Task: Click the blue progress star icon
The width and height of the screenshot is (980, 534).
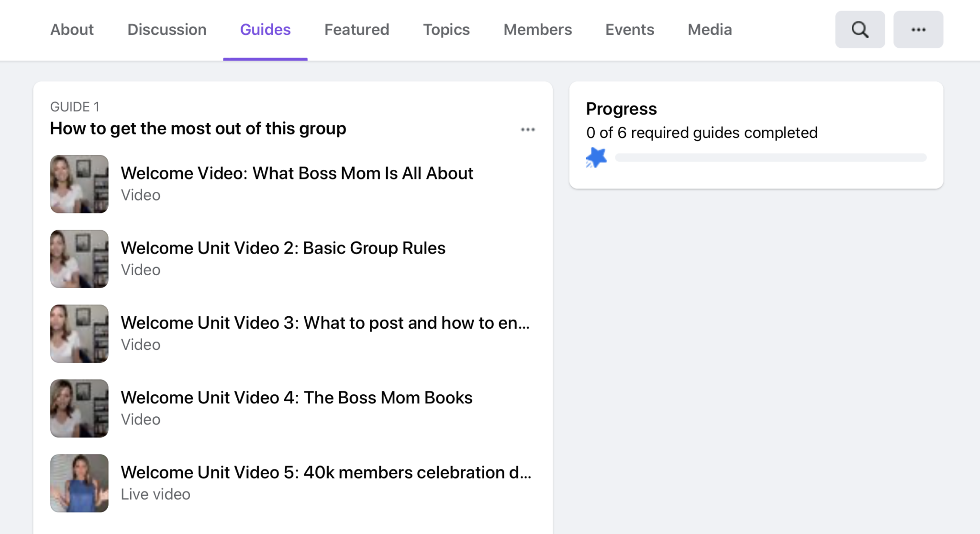Action: 596,157
